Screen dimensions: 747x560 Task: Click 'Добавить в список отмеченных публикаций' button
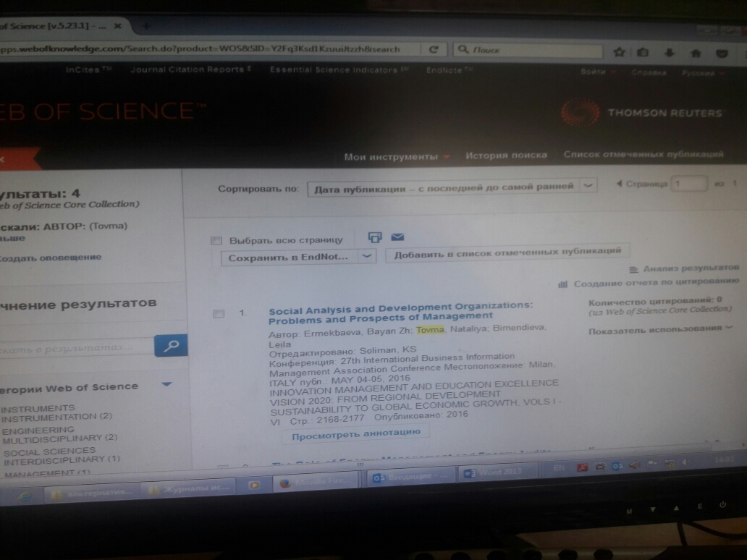click(x=507, y=253)
